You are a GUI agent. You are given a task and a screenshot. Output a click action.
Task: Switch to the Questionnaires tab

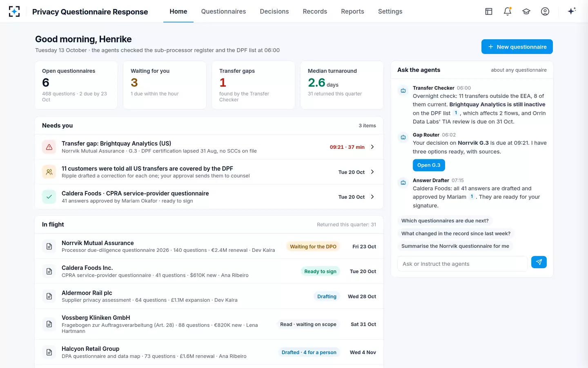point(223,11)
